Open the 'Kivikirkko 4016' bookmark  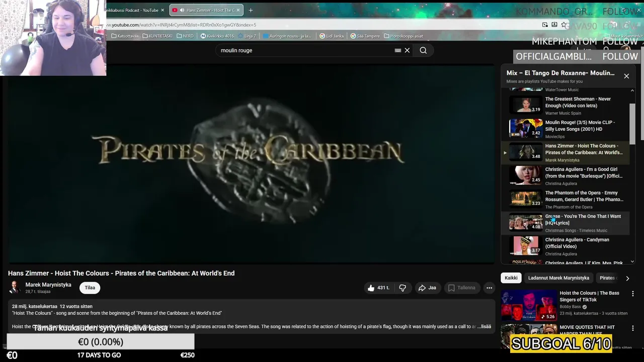click(x=217, y=36)
